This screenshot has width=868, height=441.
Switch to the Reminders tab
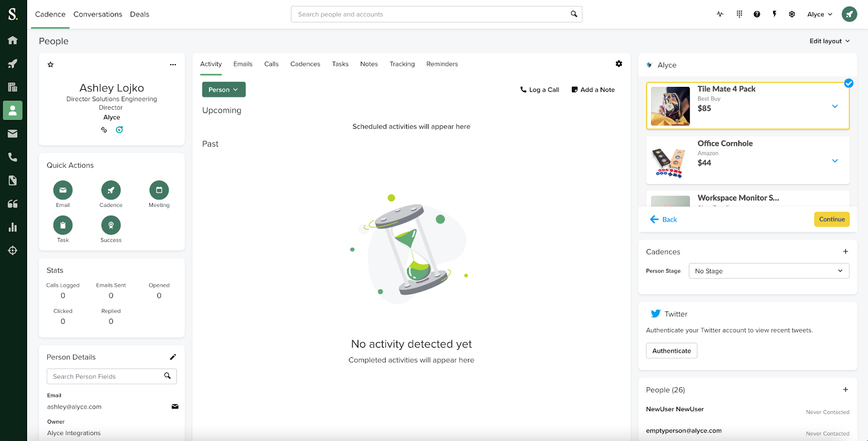442,64
